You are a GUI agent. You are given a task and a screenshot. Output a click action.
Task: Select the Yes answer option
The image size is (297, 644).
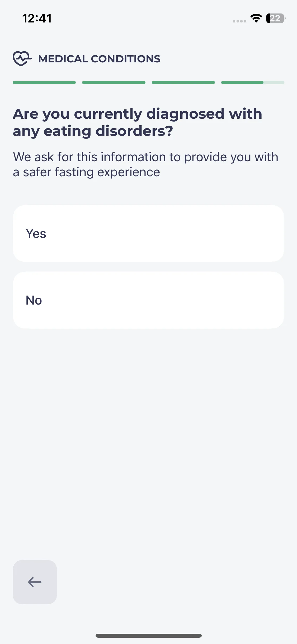148,233
